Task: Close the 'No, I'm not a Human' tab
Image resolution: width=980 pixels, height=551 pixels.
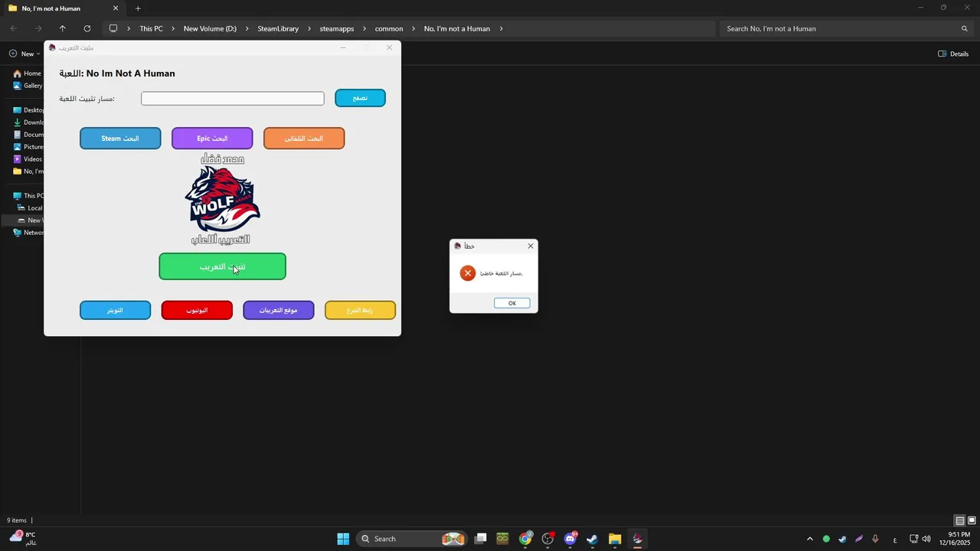Action: coord(116,8)
